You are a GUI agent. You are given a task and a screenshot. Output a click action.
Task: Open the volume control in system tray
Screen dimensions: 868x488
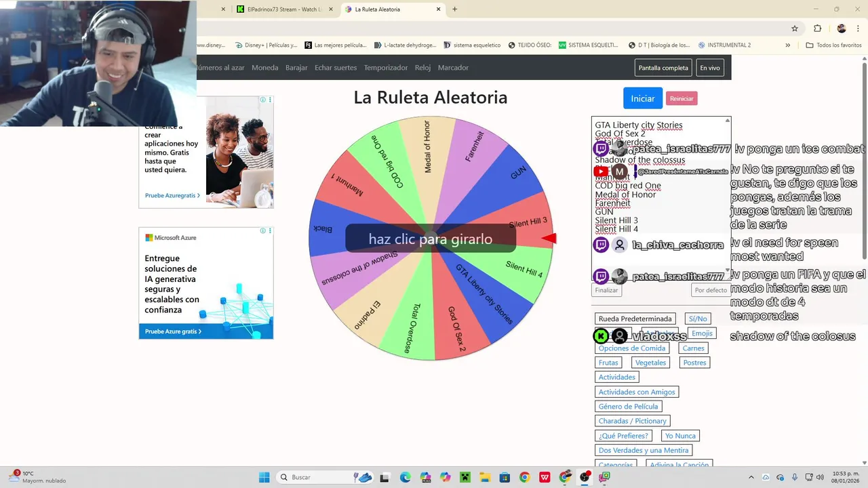tap(820, 477)
